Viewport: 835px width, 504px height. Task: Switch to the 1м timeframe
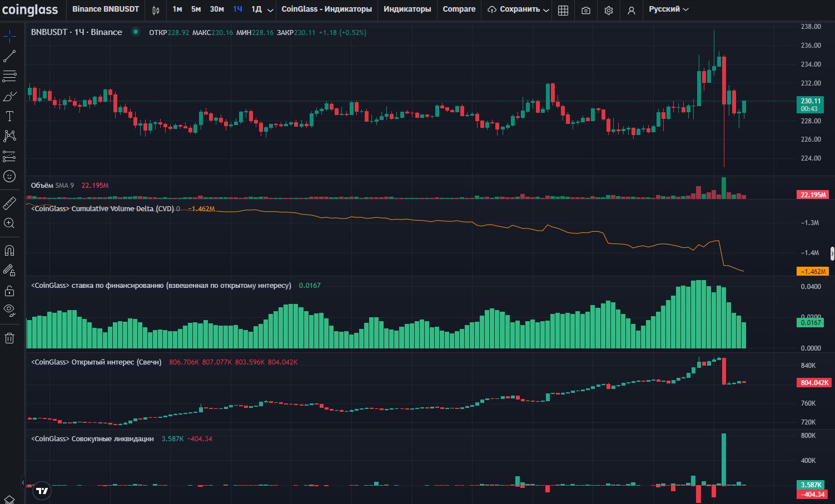pyautogui.click(x=177, y=9)
